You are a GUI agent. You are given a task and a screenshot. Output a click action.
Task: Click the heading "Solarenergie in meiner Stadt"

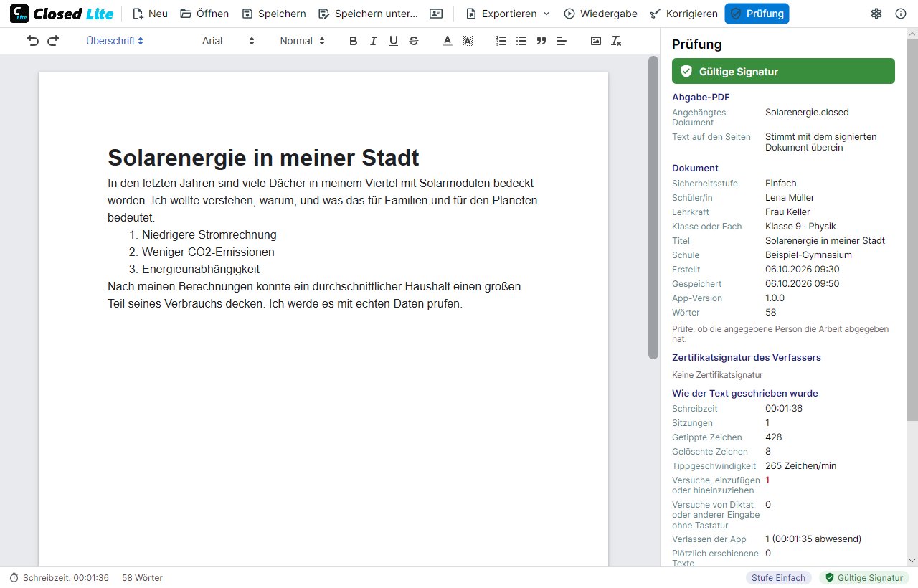pos(263,157)
